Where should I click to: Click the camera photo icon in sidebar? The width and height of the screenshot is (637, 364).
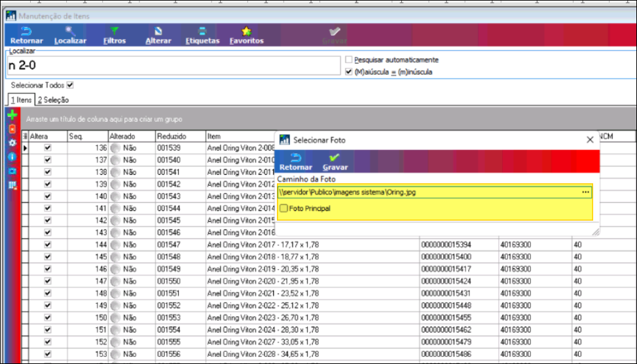[11, 171]
